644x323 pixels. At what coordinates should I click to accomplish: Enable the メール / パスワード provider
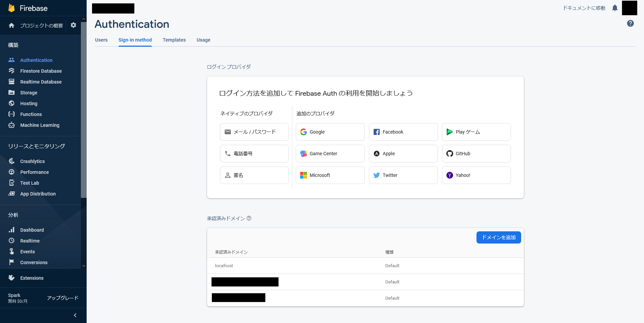tap(254, 132)
